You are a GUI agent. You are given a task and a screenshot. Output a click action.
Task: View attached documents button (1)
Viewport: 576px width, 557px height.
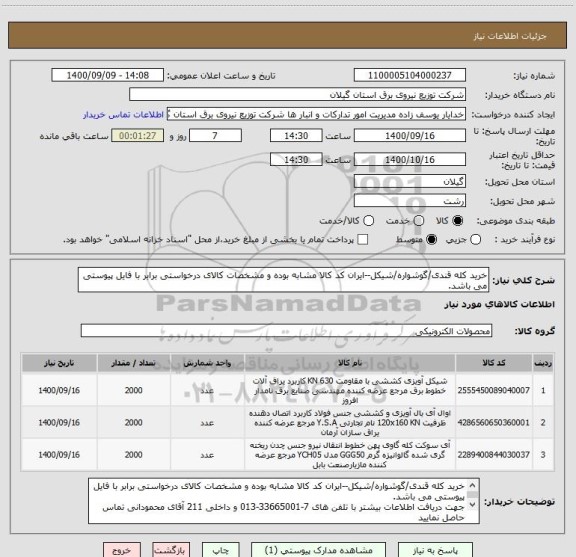click(318, 550)
